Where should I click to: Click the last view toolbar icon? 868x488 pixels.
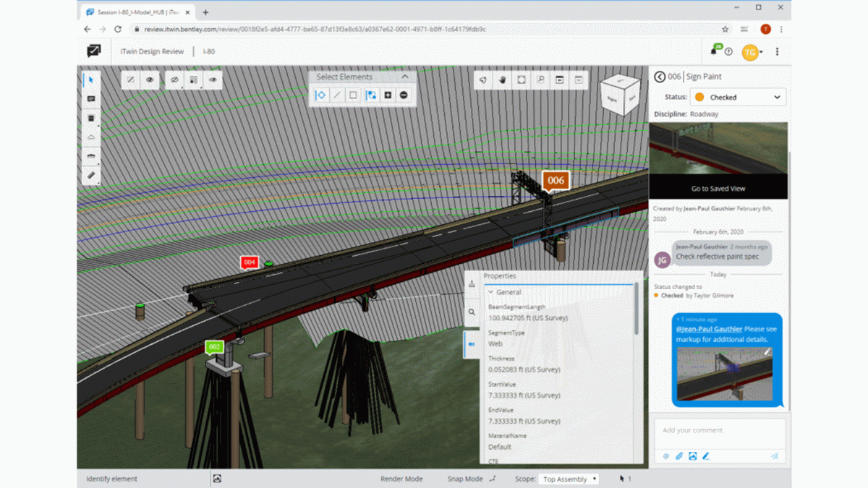[x=579, y=80]
